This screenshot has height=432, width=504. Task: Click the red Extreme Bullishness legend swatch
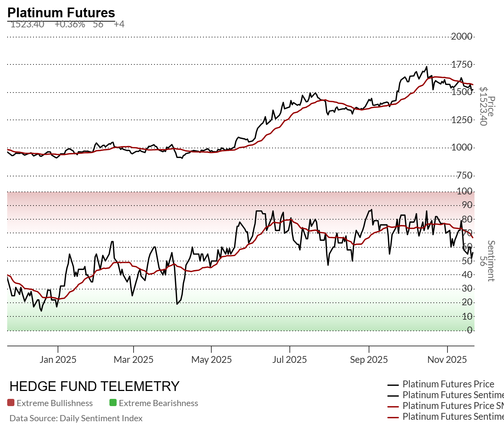[x=10, y=403]
